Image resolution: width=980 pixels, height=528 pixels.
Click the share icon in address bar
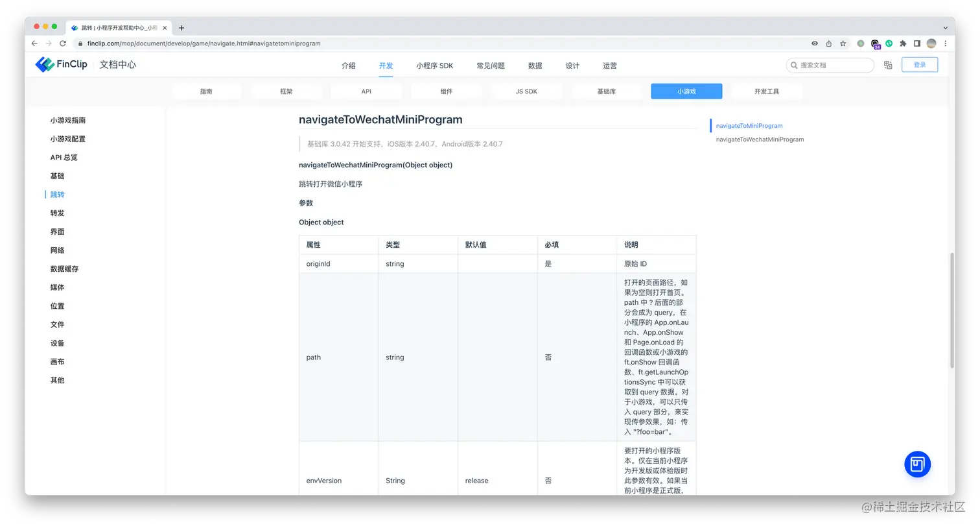tap(829, 43)
